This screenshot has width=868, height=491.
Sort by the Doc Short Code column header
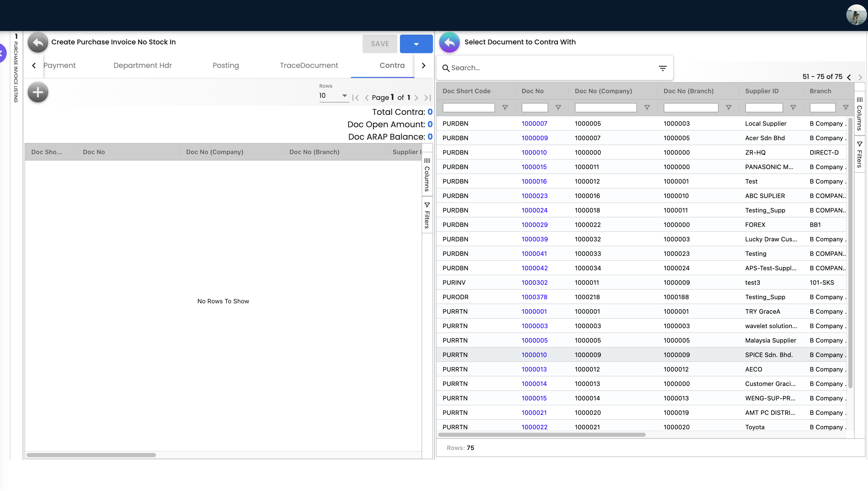[466, 91]
